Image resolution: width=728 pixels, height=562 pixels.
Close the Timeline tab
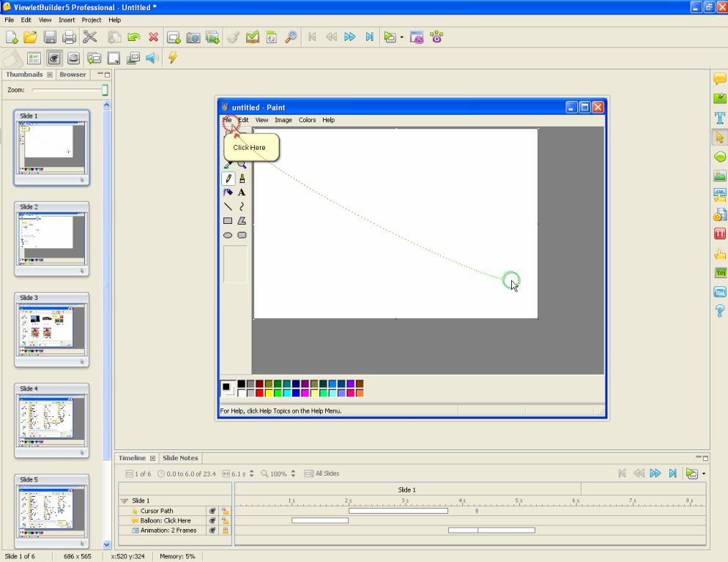[152, 458]
